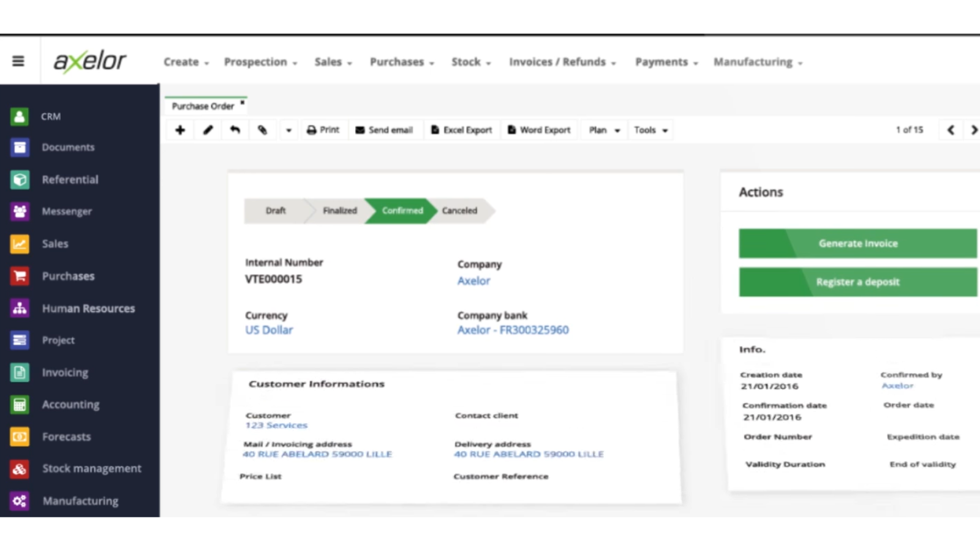
Task: Expand the Prospection top menu
Action: pyautogui.click(x=260, y=62)
